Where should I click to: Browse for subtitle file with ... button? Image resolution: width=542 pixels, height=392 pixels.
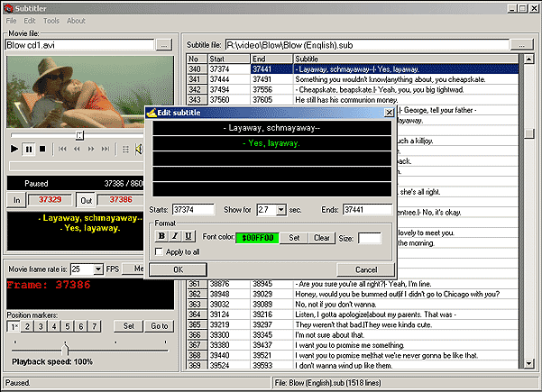522,44
